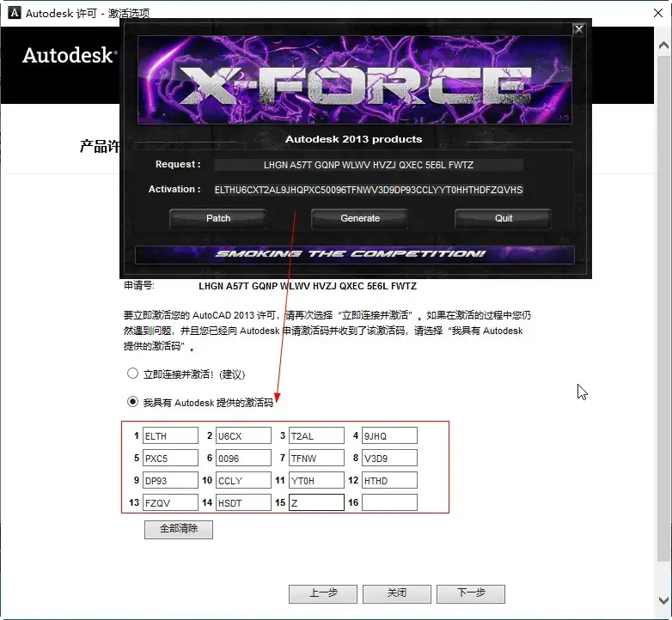
Task: Click activation field 1 containing ELTH
Action: [170, 435]
